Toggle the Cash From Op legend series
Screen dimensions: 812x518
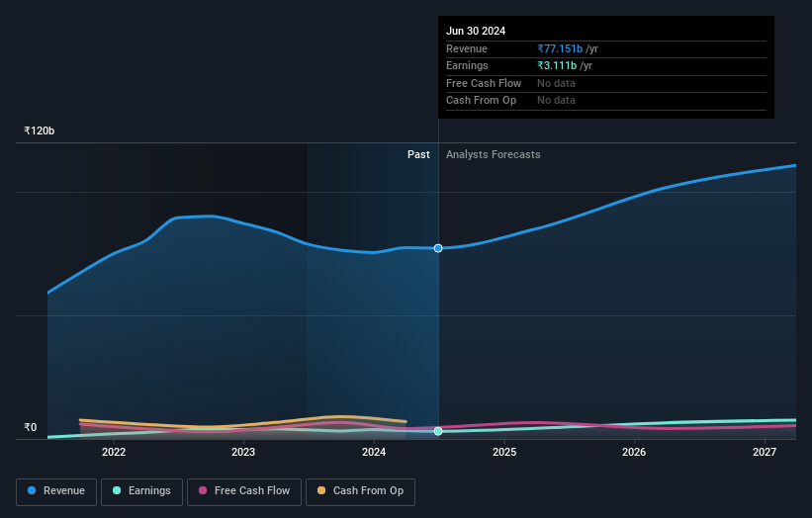(x=360, y=491)
